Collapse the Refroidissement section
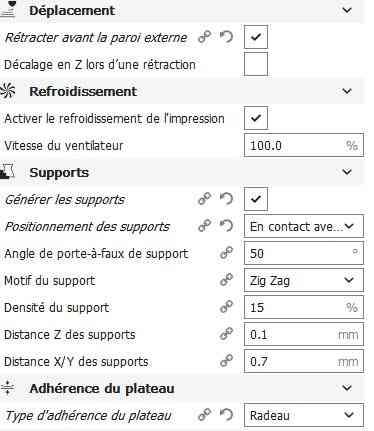 (347, 91)
